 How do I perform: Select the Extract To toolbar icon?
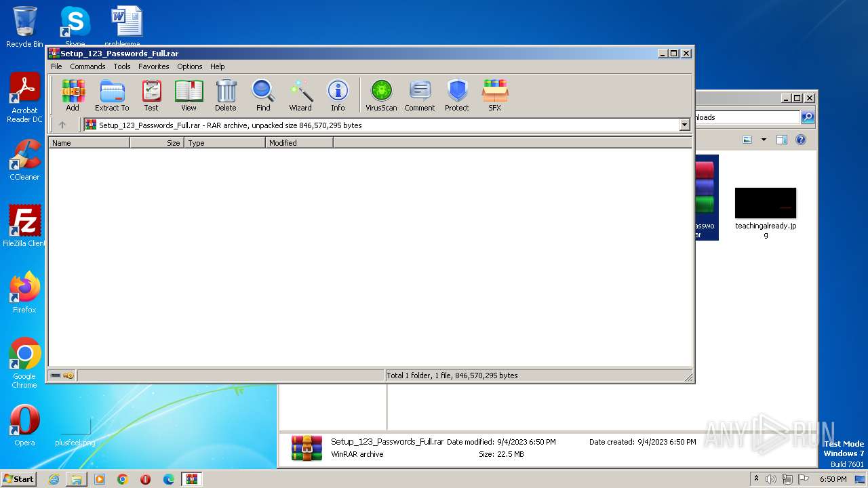tap(112, 95)
